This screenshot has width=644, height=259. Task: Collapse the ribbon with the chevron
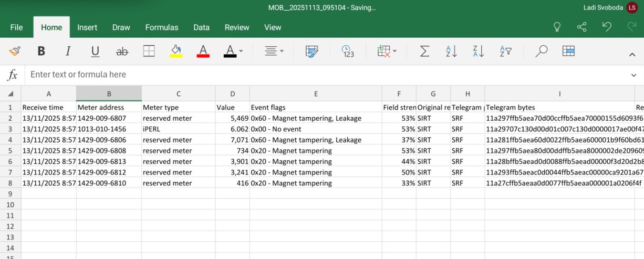coord(632,54)
